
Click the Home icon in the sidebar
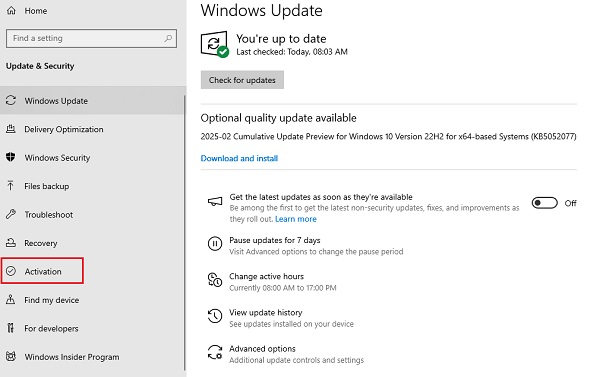(x=11, y=11)
